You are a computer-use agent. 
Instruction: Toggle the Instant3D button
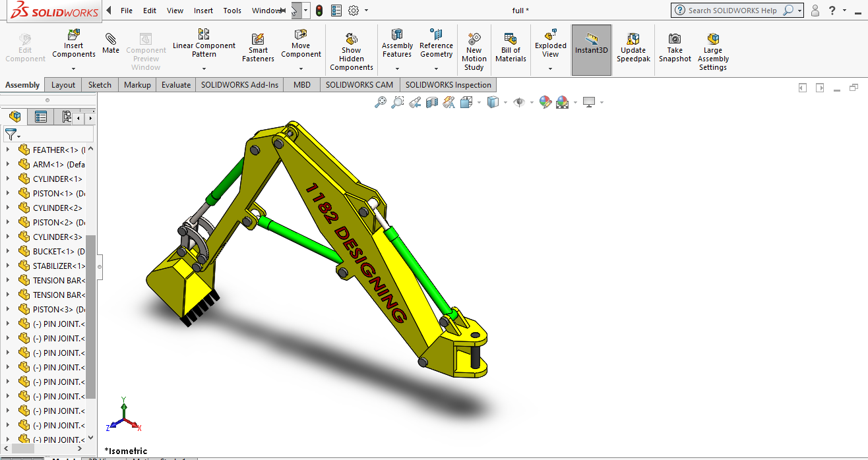click(x=592, y=50)
